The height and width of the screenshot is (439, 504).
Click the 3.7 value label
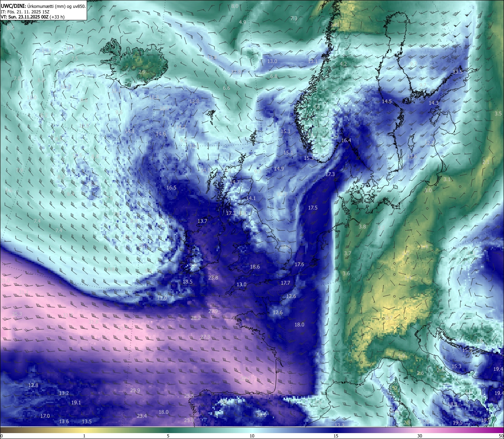click(x=347, y=254)
